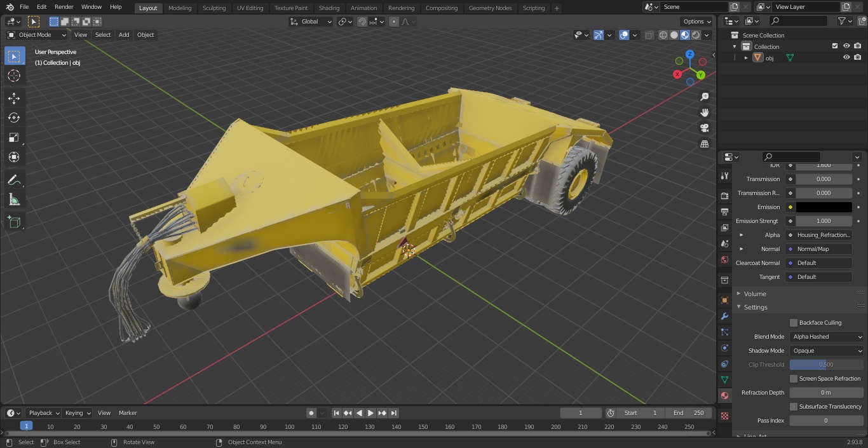The image size is (868, 448).
Task: Click the Play animation button
Action: click(x=370, y=413)
